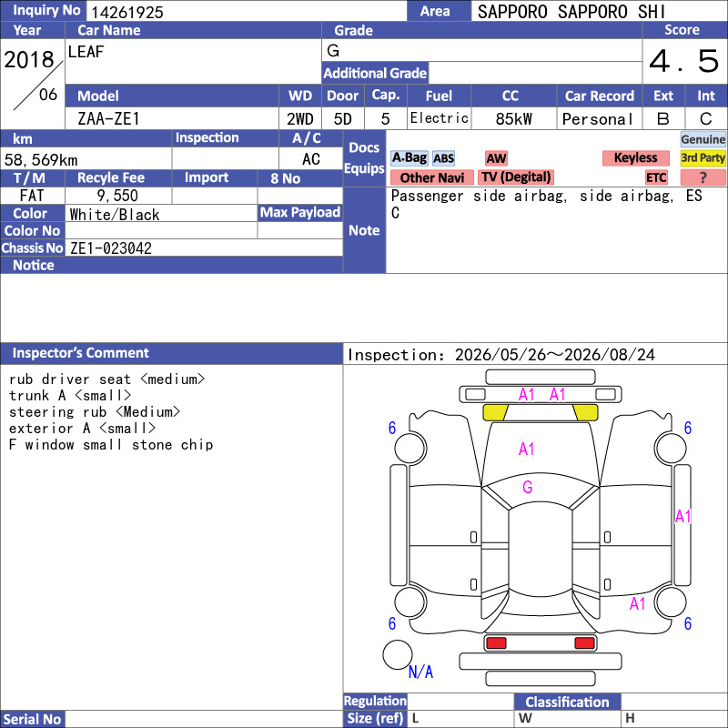The height and width of the screenshot is (728, 728).
Task: Click the Inquiry No value 14261925
Action: tap(127, 12)
